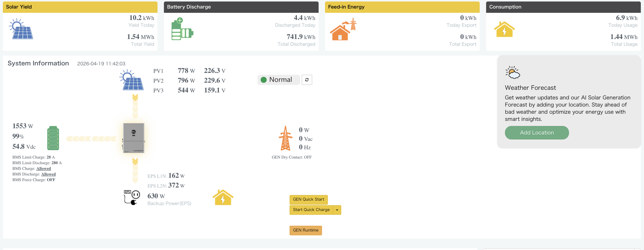Open the GEN Runtime button
644x250 pixels.
point(305,230)
